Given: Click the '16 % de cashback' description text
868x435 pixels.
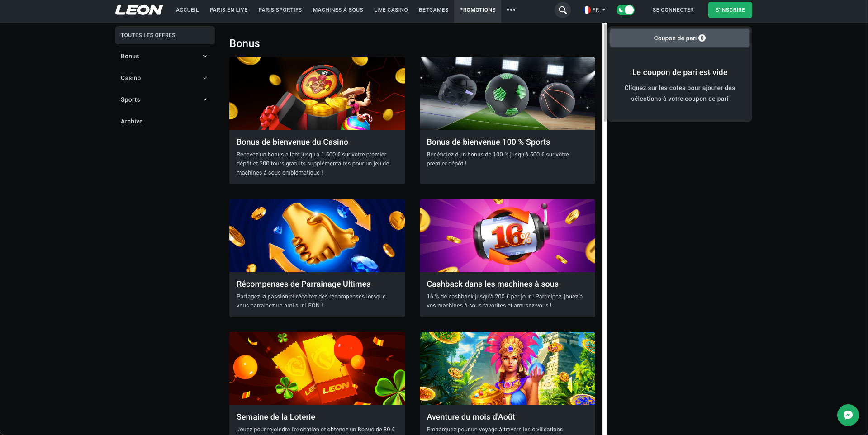Looking at the screenshot, I should pos(504,301).
